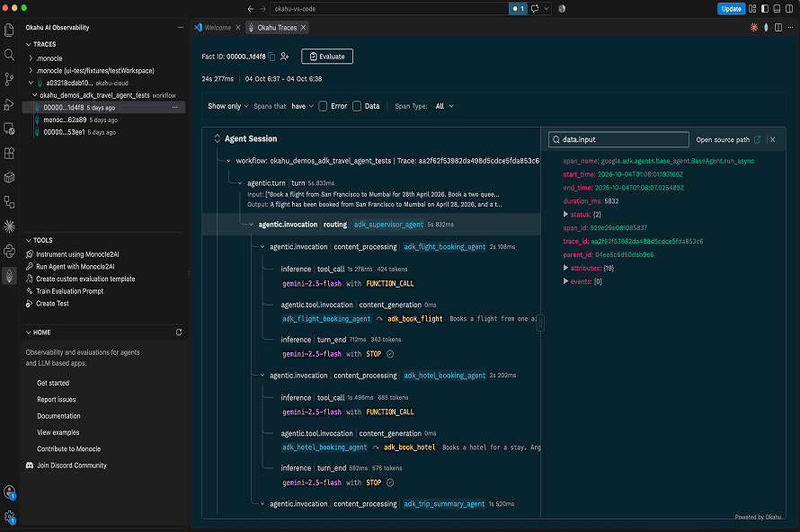Open the Search view in activity bar
This screenshot has height=532, width=800.
[9, 55]
